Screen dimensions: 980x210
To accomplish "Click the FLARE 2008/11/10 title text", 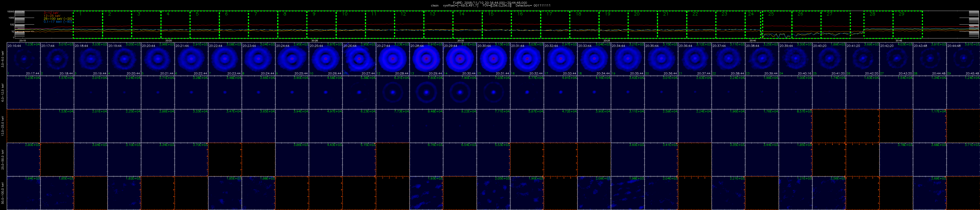I will pyautogui.click(x=490, y=3).
